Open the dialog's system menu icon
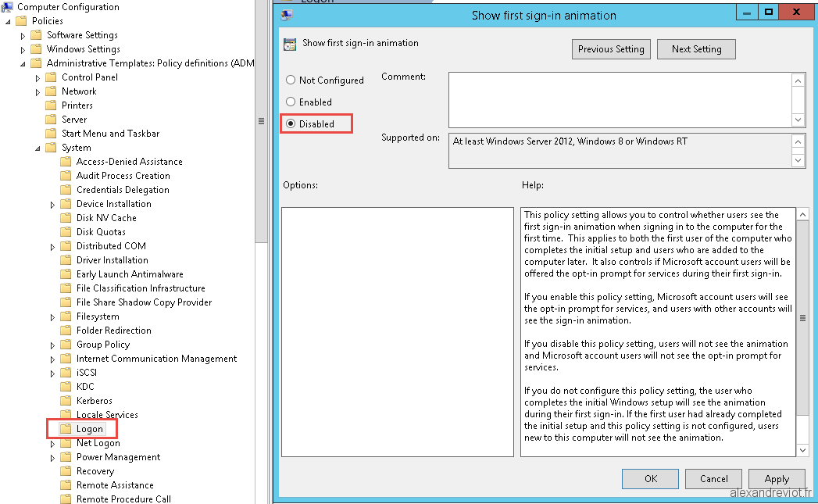818x504 pixels. coord(285,13)
